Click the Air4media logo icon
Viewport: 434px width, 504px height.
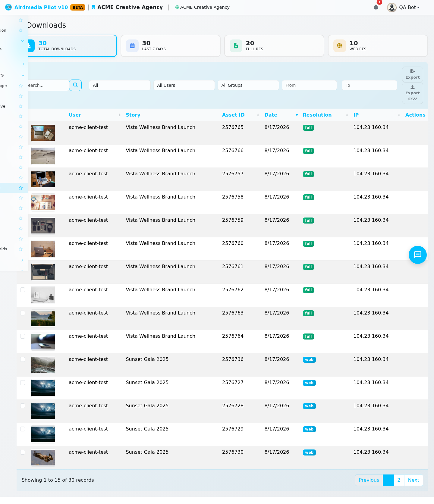coord(8,7)
